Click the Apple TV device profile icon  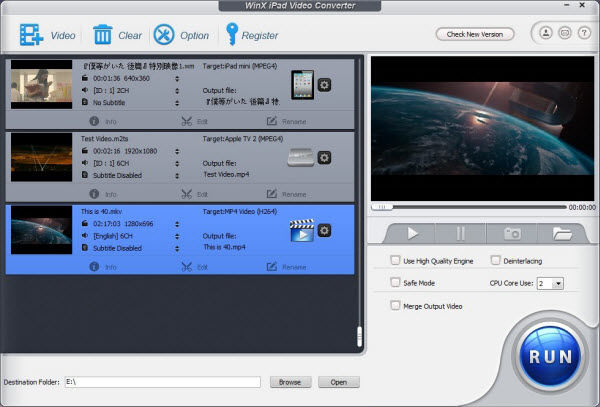[301, 158]
